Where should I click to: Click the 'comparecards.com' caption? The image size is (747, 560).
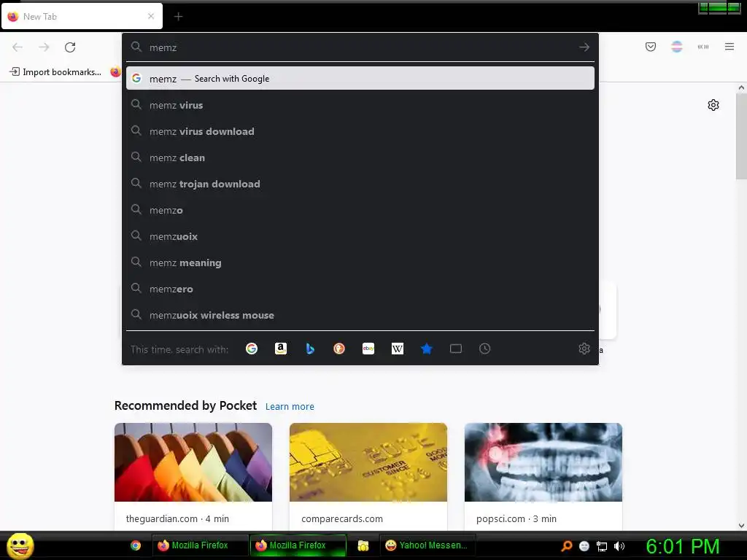click(x=342, y=518)
